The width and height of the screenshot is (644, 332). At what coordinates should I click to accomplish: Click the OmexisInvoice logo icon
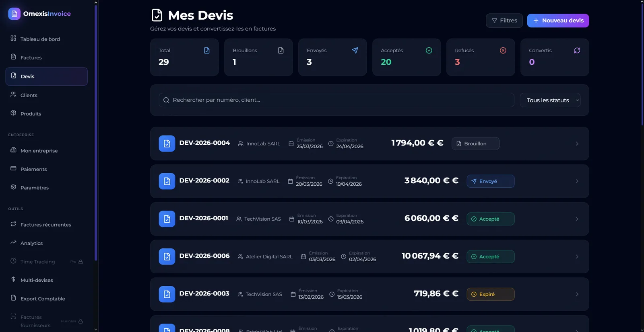(14, 14)
